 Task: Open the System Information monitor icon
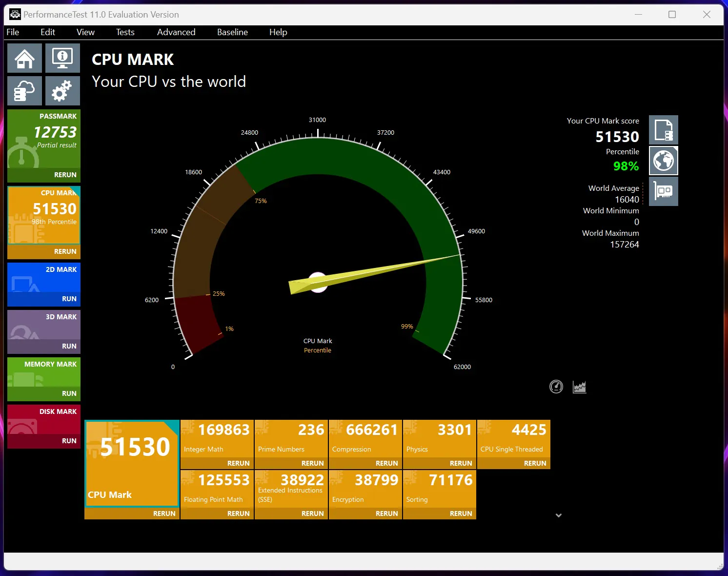click(x=62, y=58)
